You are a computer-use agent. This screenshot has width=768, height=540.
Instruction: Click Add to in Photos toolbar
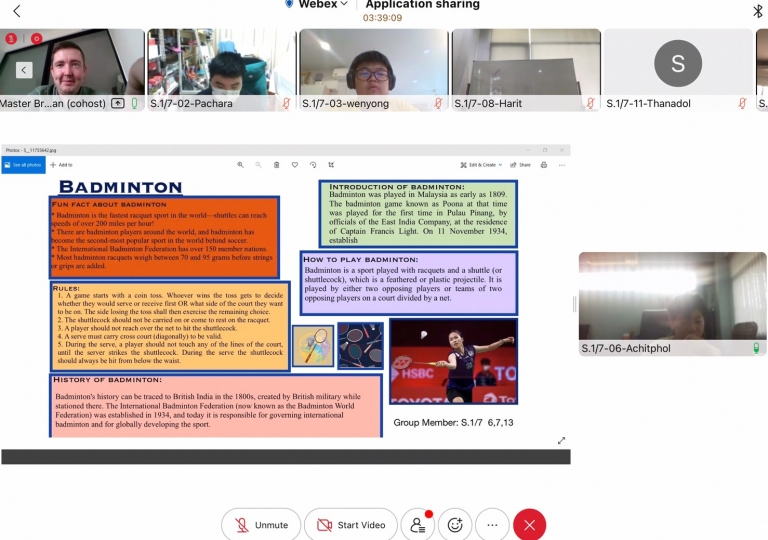(61, 165)
